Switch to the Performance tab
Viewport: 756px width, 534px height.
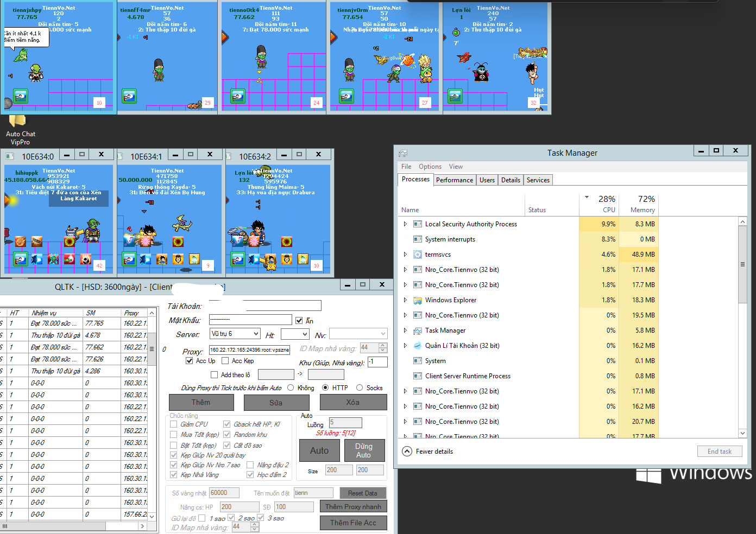pyautogui.click(x=454, y=180)
